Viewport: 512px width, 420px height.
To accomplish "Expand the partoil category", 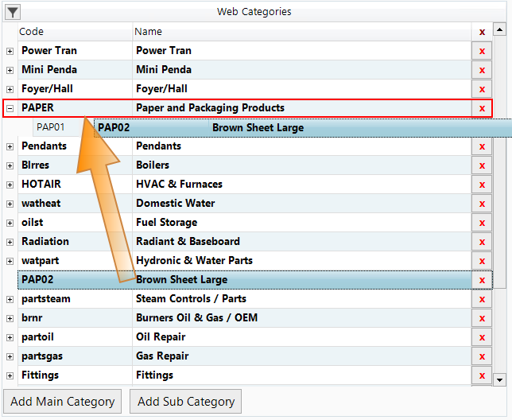I will tap(10, 338).
